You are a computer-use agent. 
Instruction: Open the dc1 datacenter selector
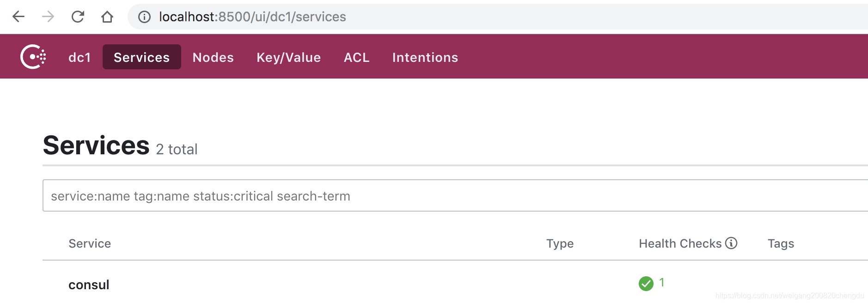[79, 57]
